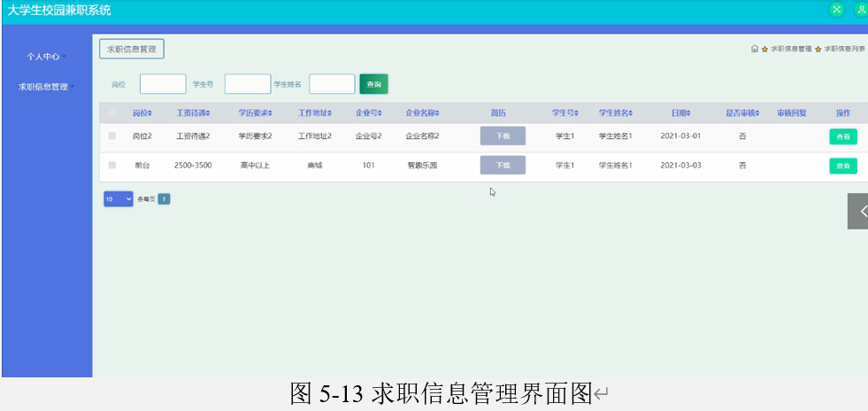Expand 个人中心 sidebar menu

point(47,57)
